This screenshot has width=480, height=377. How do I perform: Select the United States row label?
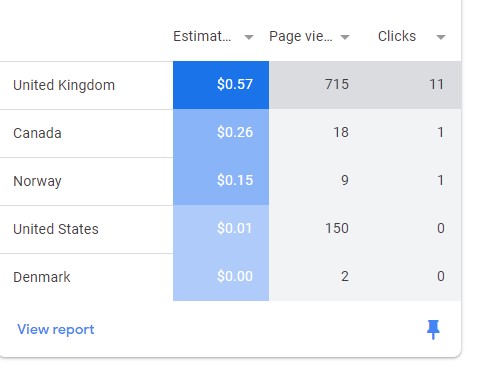tap(56, 229)
